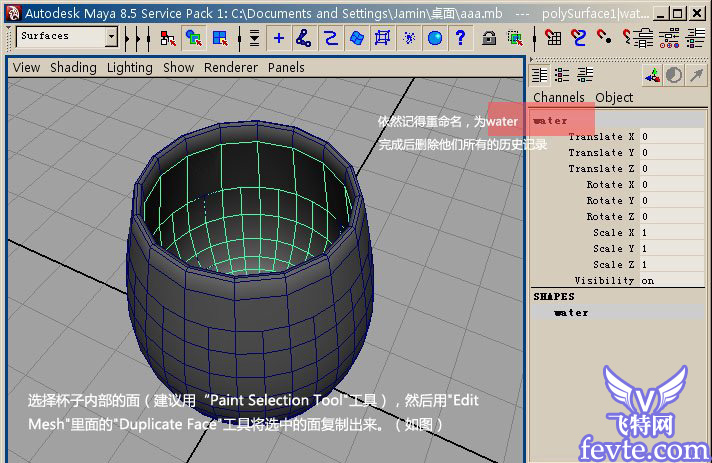Click the blue sphere rendering mask icon
This screenshot has width=712, height=463.
(x=435, y=38)
